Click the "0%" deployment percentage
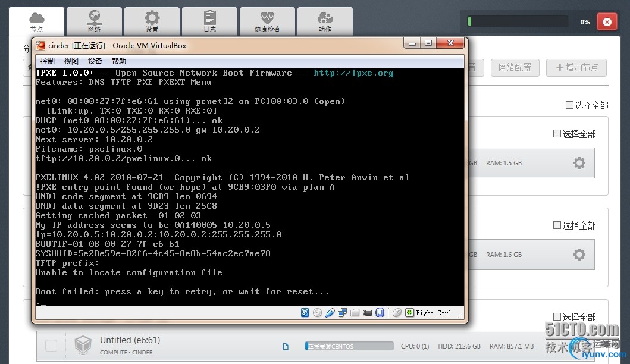 [585, 22]
